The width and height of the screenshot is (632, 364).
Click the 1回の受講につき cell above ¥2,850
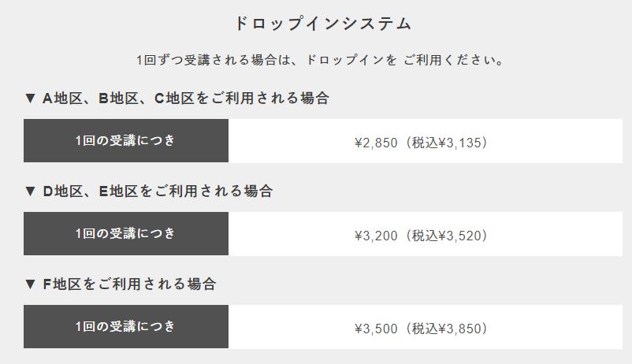point(126,141)
